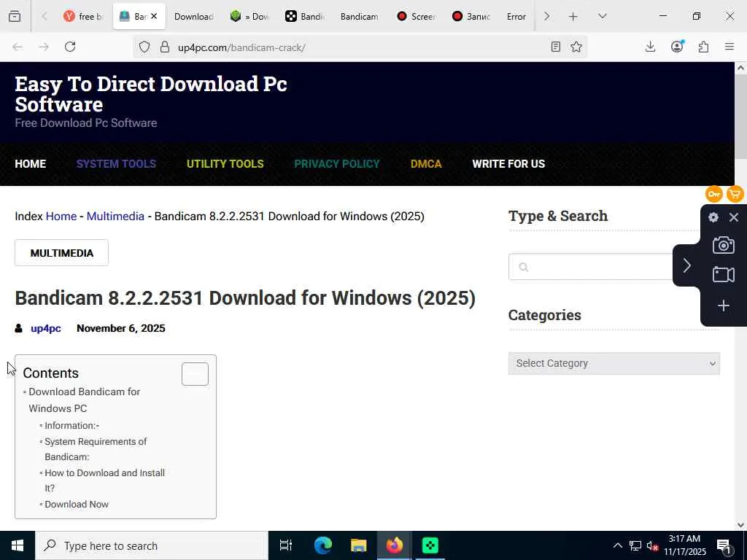Open the SYSTEM TOOLS menu item
This screenshot has width=747, height=560.
[116, 164]
